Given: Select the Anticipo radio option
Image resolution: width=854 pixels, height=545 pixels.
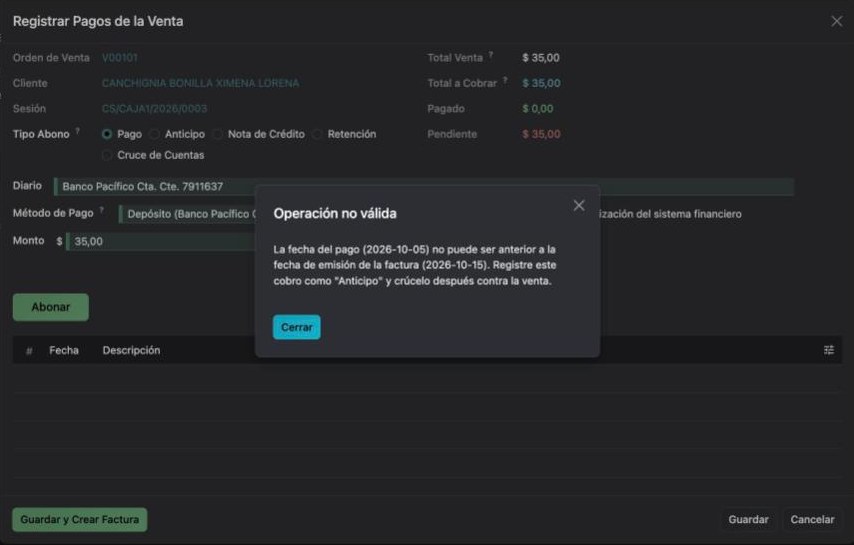Looking at the screenshot, I should [155, 134].
